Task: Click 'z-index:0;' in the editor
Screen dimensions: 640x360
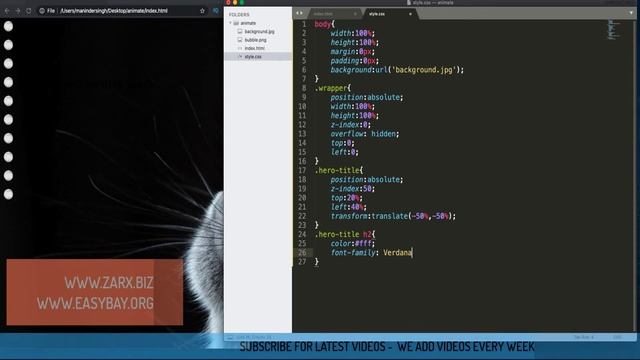Action: (351, 125)
